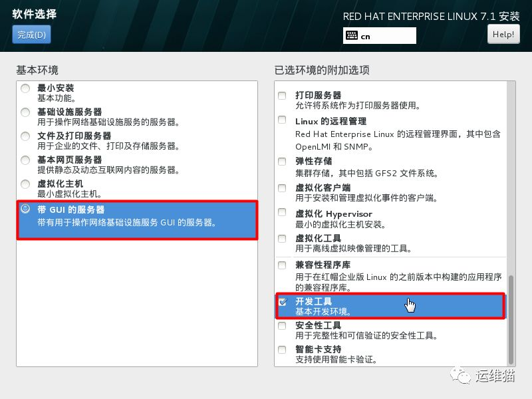Click the text 基本开发环境。
This screenshot has width=532, height=399.
[323, 312]
